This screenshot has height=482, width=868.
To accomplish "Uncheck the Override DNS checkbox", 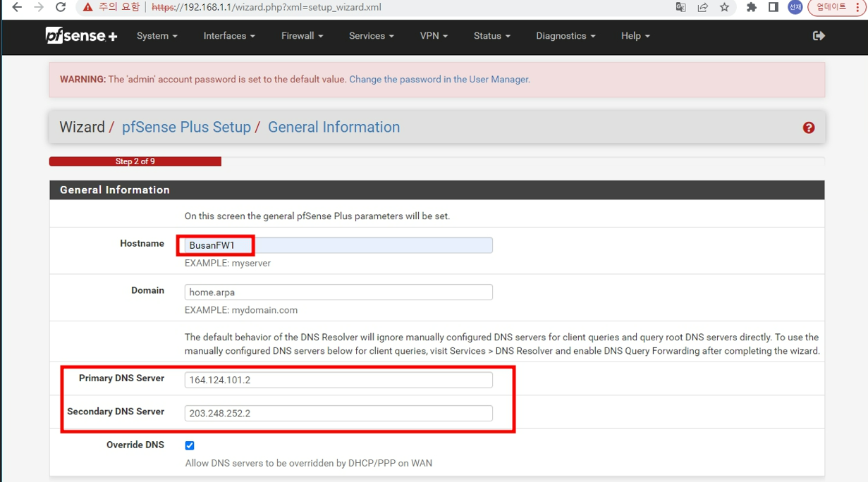I will coord(190,445).
